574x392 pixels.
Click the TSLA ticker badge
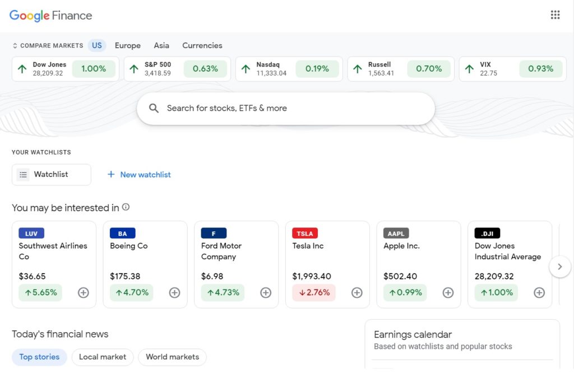point(305,234)
